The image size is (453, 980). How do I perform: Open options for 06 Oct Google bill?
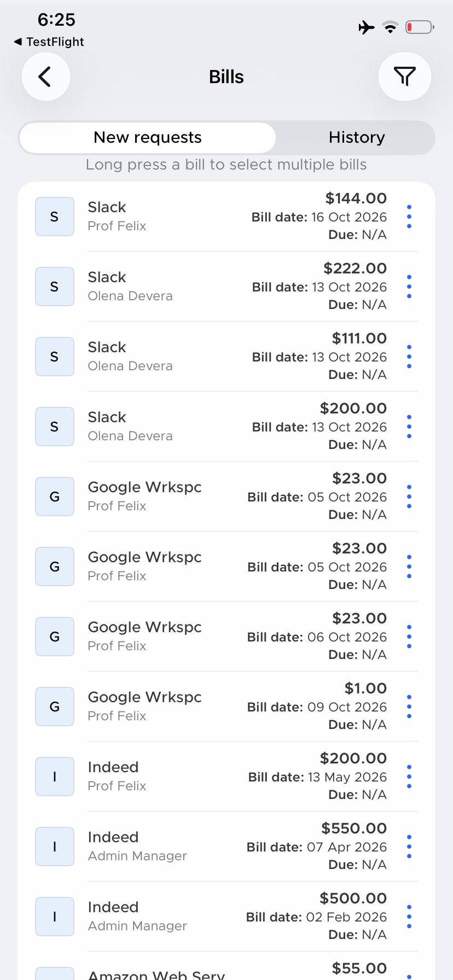tap(409, 637)
